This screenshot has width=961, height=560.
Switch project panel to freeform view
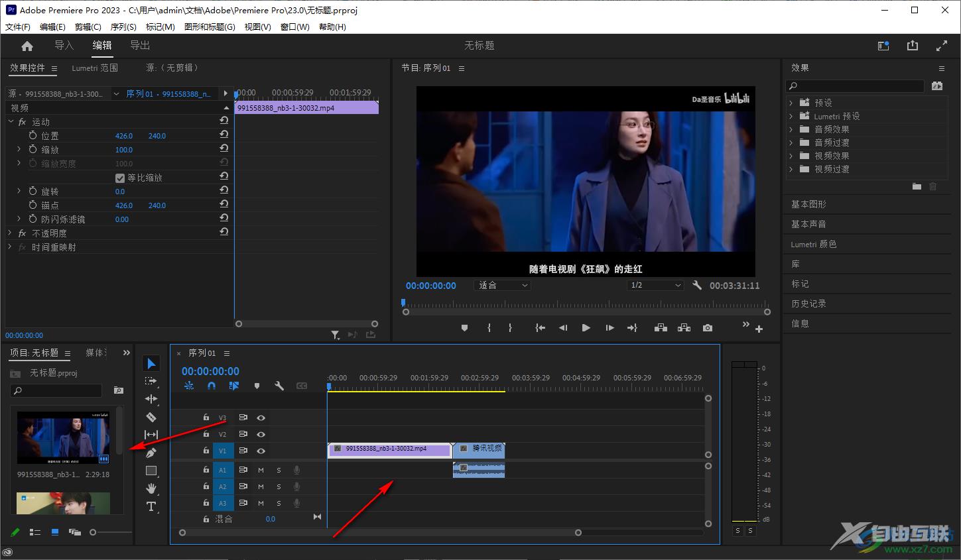[75, 532]
